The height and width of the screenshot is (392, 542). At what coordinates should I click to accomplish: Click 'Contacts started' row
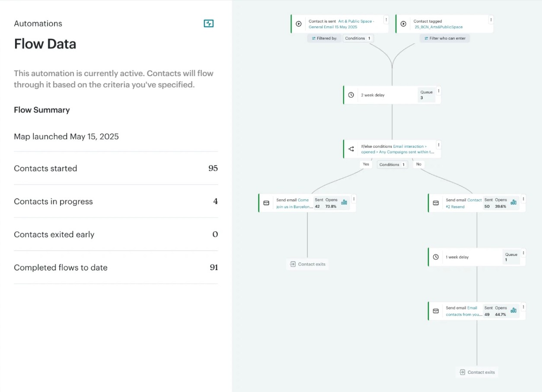point(116,169)
